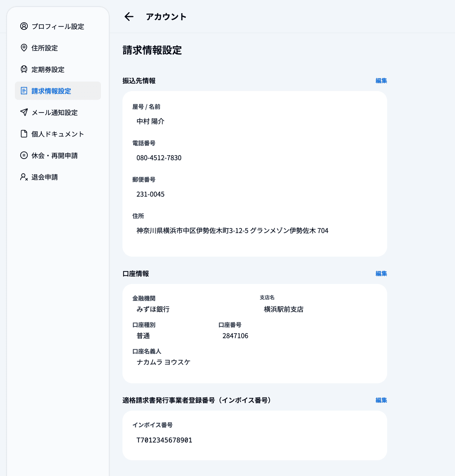Image resolution: width=455 pixels, height=476 pixels.
Task: Go to 休会・再開申請
Action: [x=58, y=156]
